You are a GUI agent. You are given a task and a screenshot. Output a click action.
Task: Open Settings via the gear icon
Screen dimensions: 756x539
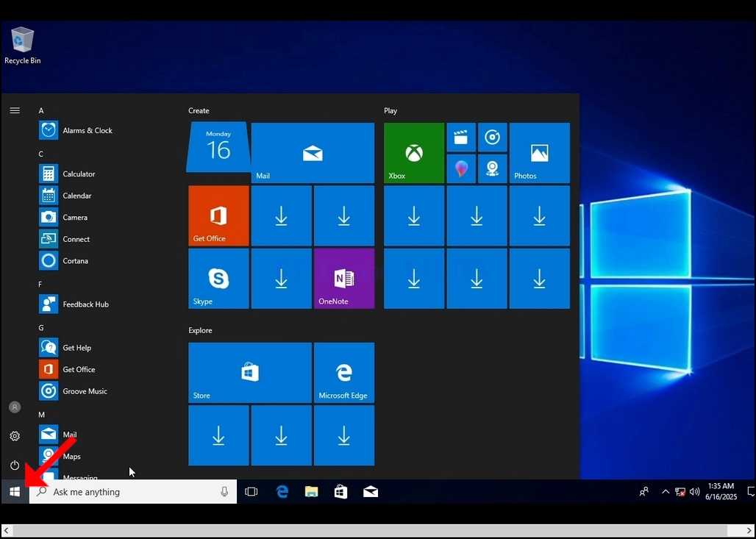[x=15, y=436]
